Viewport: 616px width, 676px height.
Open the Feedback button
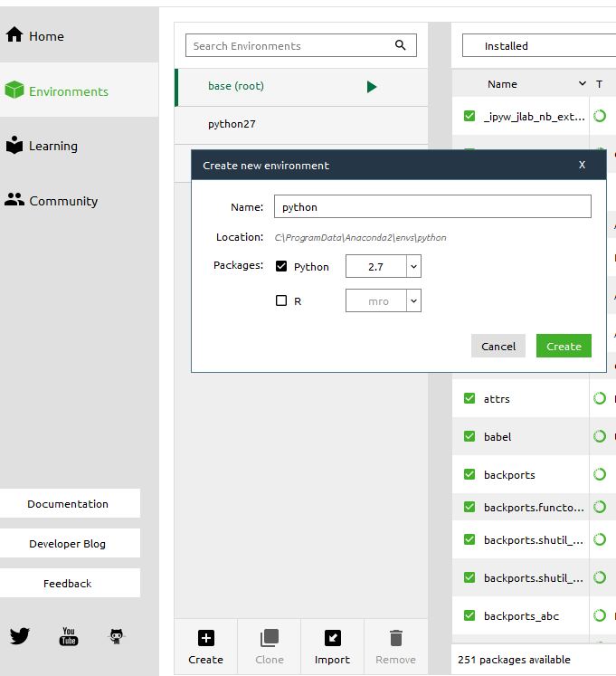68,583
